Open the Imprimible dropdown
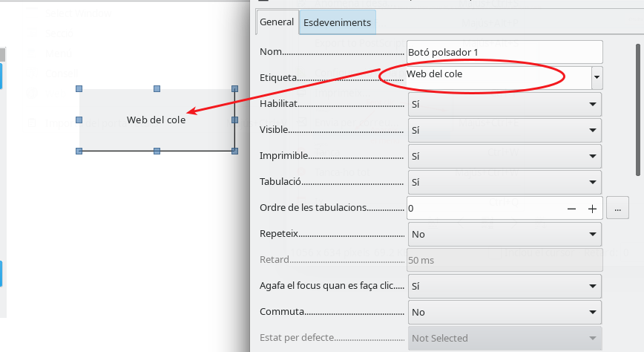Screen dimensions: 644x352 click(x=505, y=157)
